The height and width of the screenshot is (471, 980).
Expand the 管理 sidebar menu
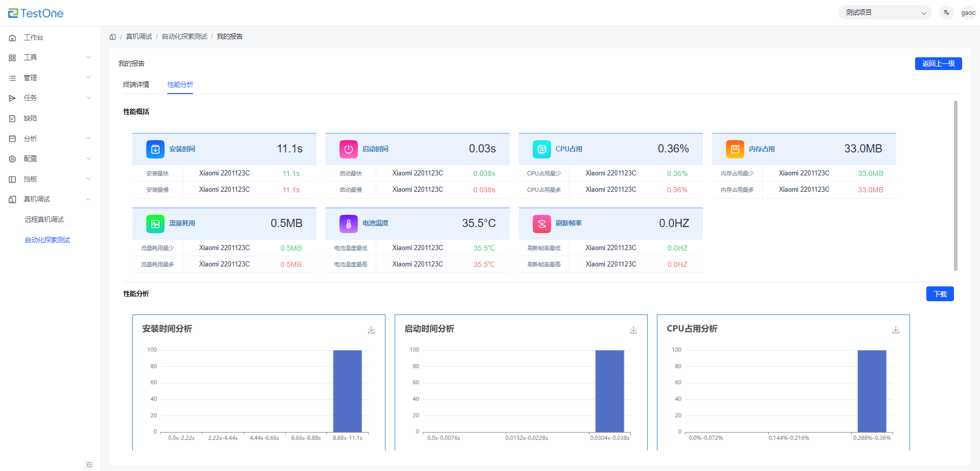50,78
